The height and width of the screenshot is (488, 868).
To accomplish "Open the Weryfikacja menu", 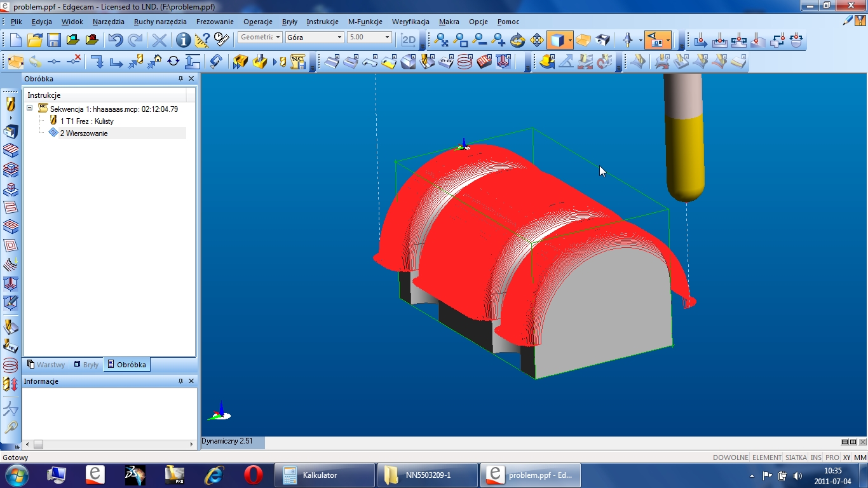I will point(410,22).
